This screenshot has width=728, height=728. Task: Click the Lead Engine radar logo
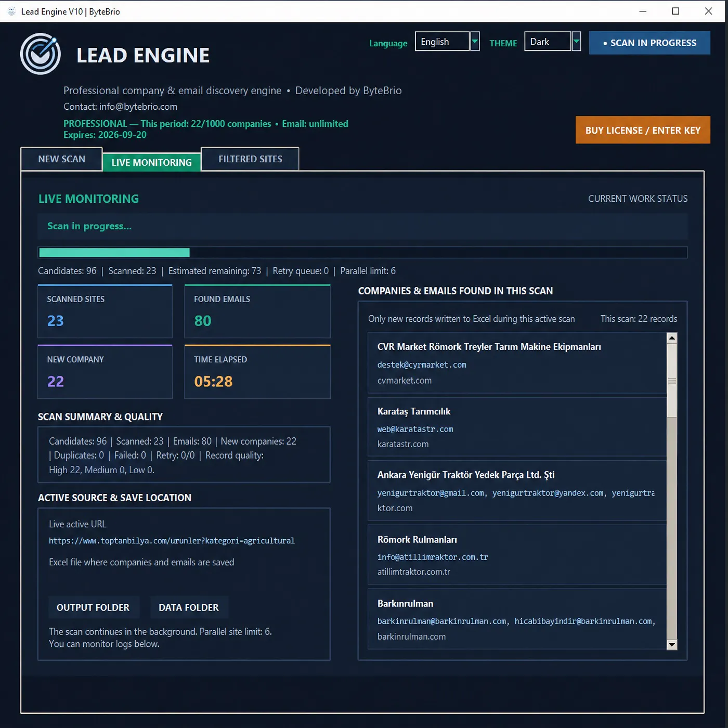tap(41, 54)
